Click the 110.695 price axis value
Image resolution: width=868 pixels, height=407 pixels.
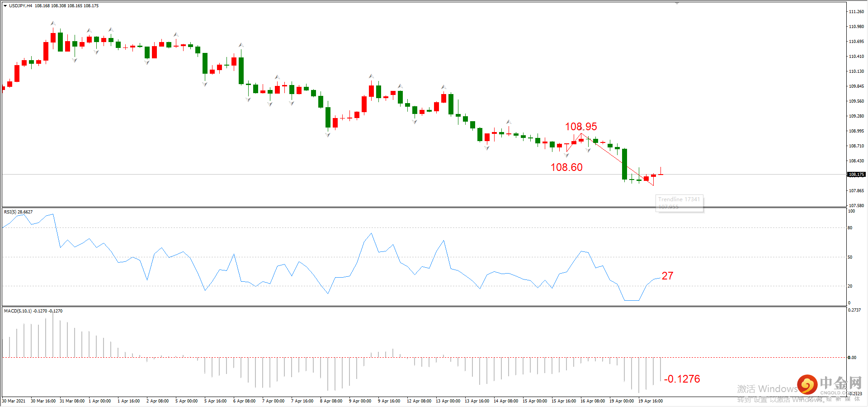(856, 42)
